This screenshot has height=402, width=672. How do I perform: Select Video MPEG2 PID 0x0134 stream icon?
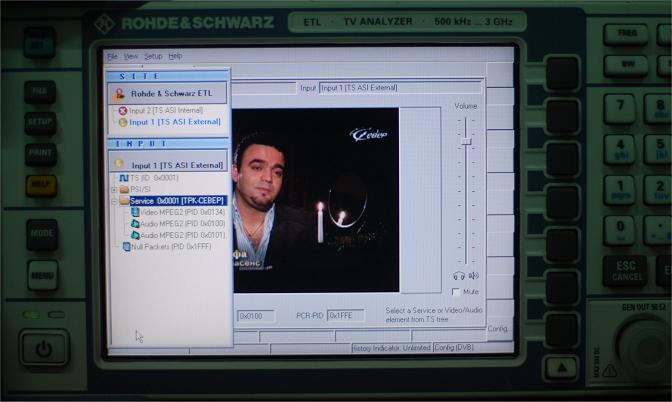click(x=134, y=212)
